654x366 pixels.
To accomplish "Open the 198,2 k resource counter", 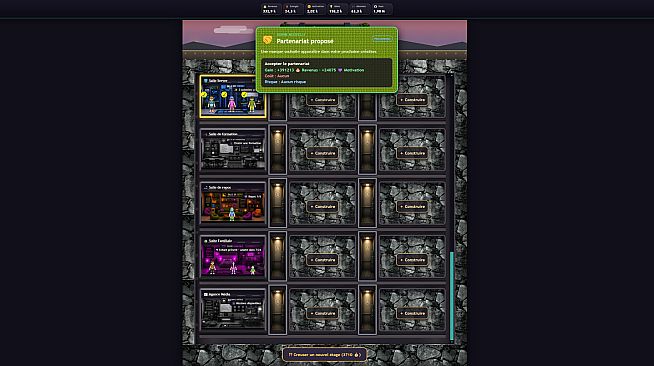I will (x=337, y=9).
